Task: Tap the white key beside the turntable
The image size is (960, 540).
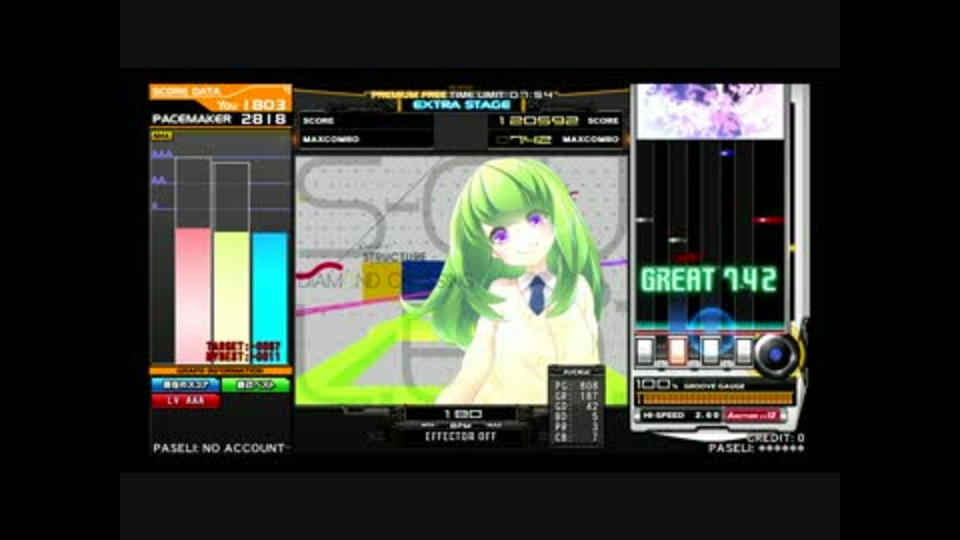Action: tap(743, 351)
